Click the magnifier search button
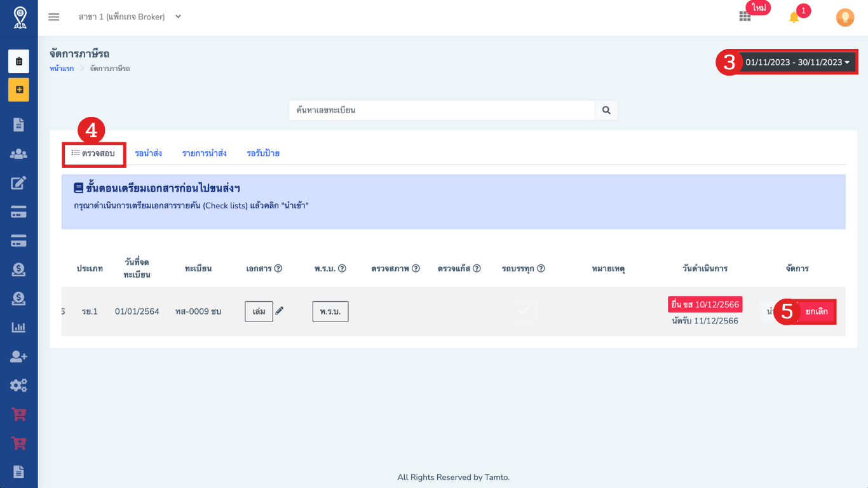This screenshot has height=488, width=868. (606, 110)
